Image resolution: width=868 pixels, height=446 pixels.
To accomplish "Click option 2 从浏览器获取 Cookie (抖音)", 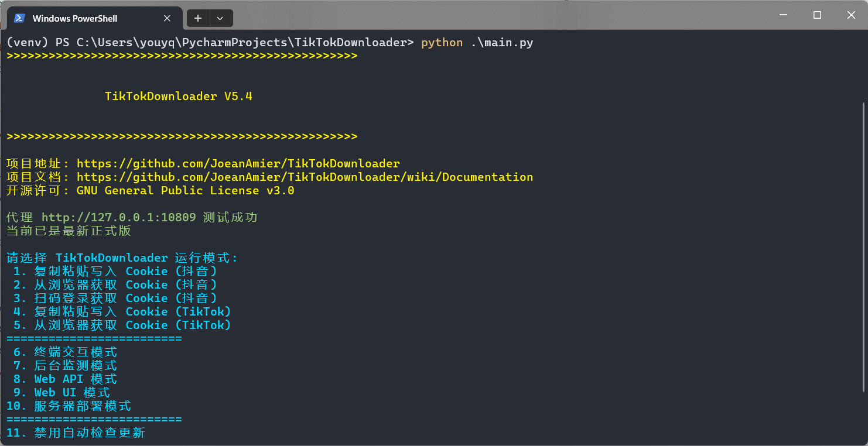I will 115,284.
